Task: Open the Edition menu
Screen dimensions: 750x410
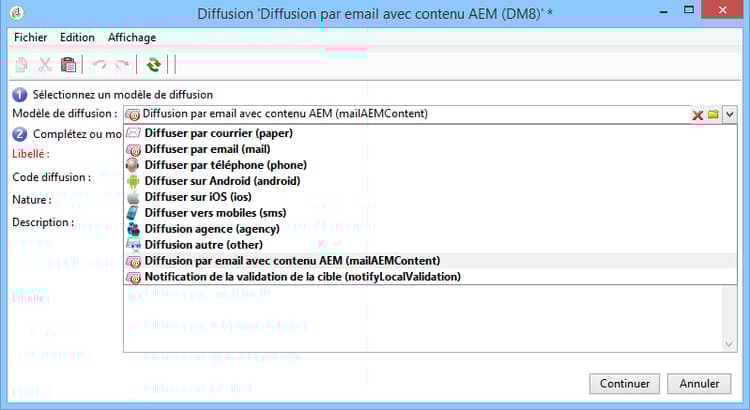Action: [77, 37]
